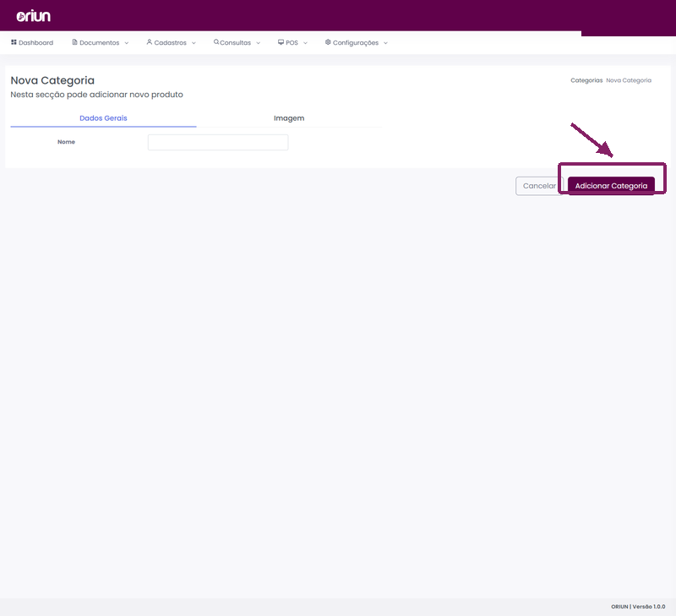Click the Configurações gear icon
The image size is (676, 616).
click(328, 42)
